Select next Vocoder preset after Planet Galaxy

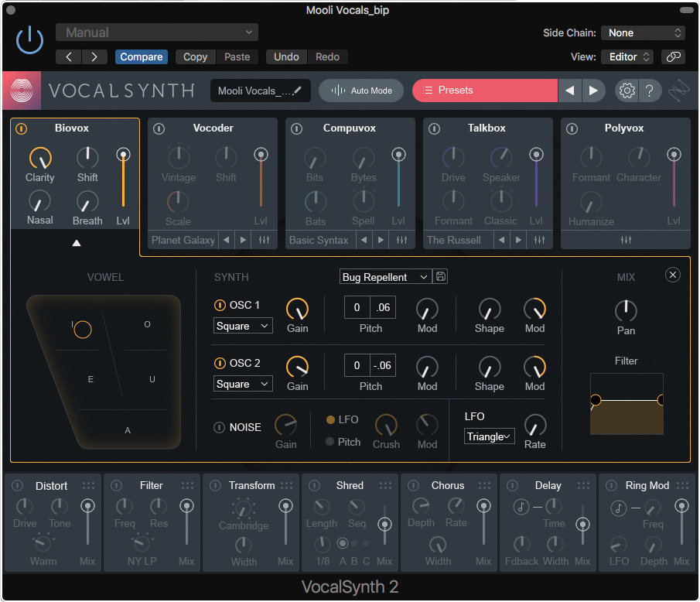[244, 240]
